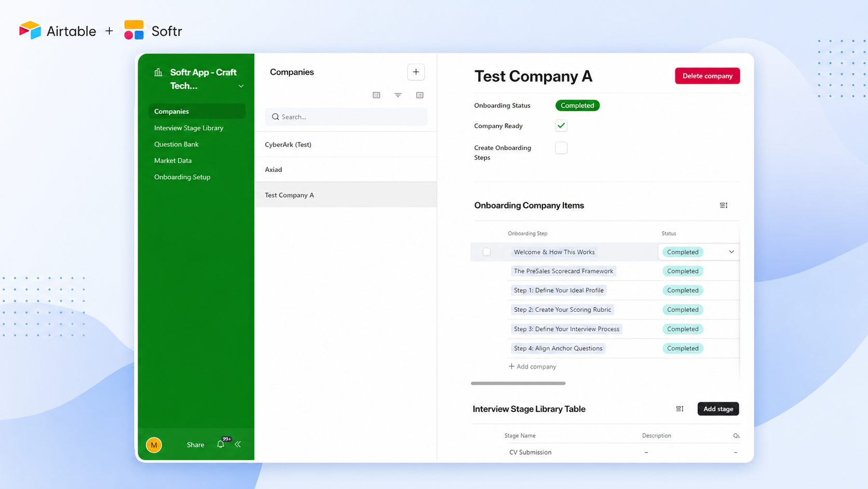The height and width of the screenshot is (489, 868).
Task: Check the Create Onboarding Steps checkbox
Action: [x=561, y=148]
